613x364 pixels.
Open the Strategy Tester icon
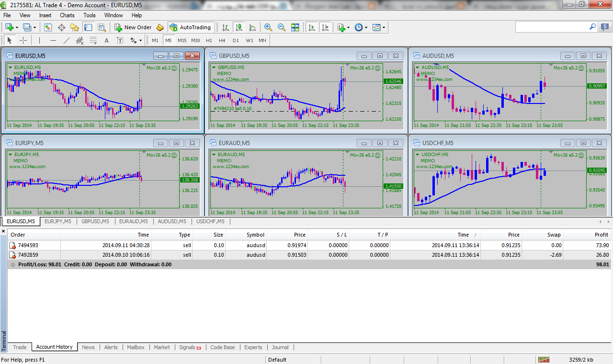pos(102,27)
